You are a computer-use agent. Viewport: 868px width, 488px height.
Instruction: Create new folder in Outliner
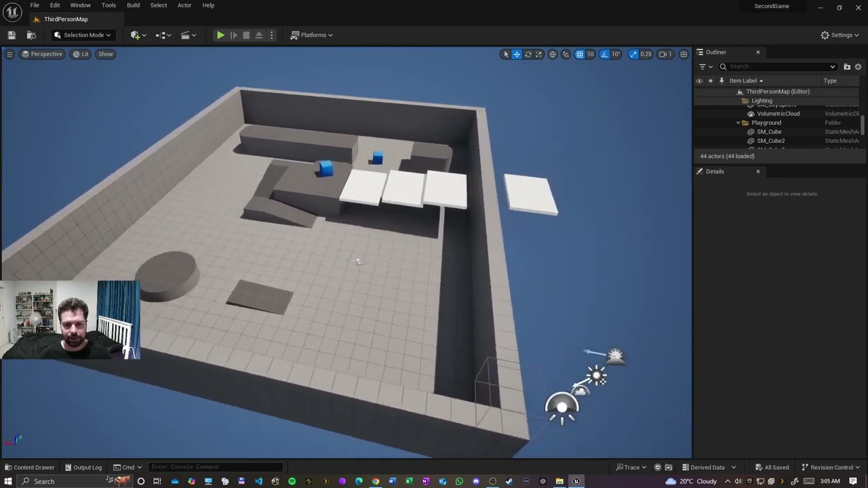point(847,66)
